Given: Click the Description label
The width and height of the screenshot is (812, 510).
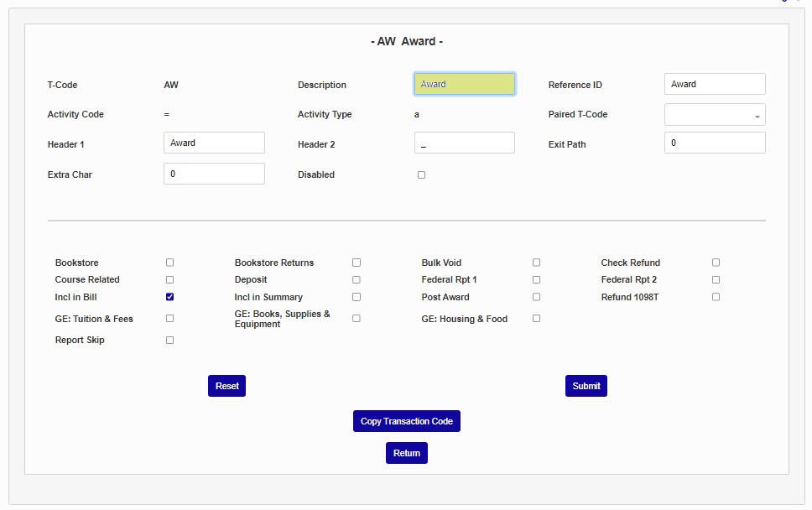Looking at the screenshot, I should click(322, 85).
